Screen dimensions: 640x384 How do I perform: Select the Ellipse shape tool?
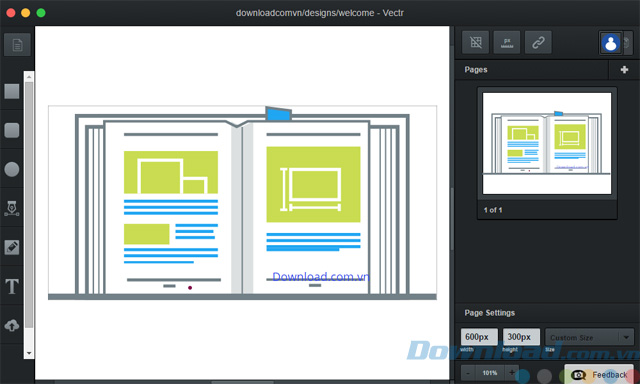coord(12,169)
